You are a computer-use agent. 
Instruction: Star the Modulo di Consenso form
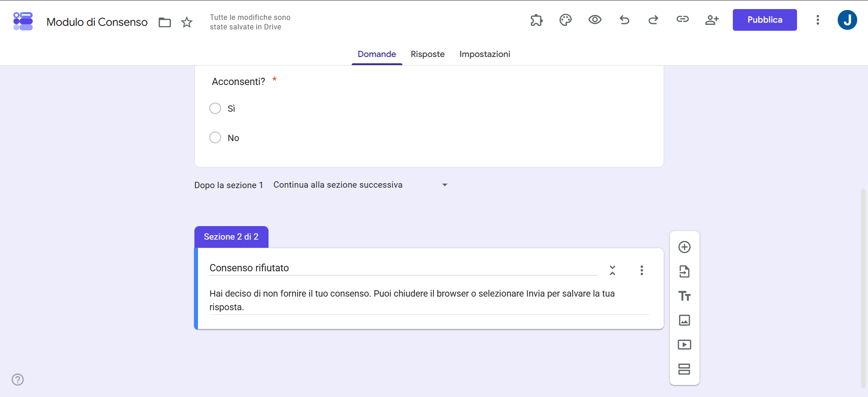point(187,22)
